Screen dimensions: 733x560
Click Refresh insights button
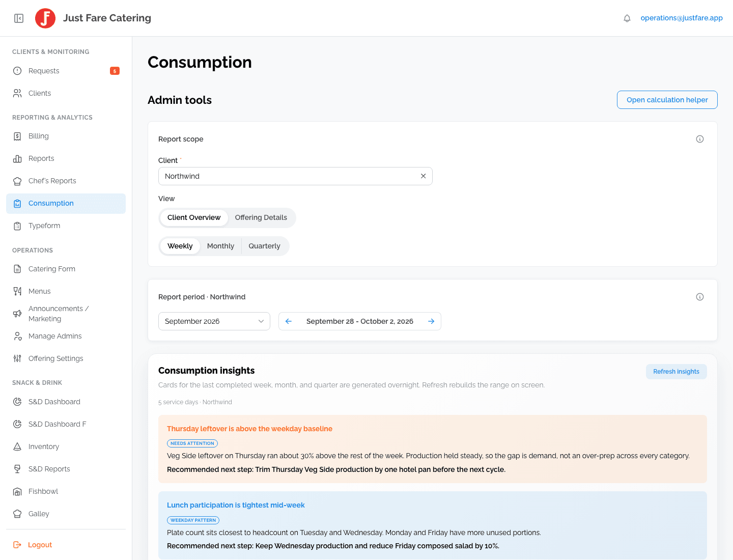tap(676, 372)
